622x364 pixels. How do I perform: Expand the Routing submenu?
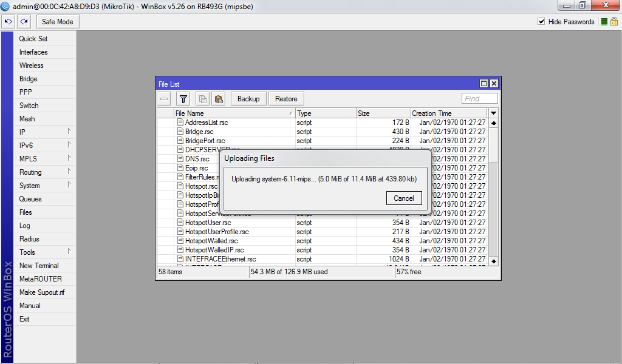tap(44, 172)
